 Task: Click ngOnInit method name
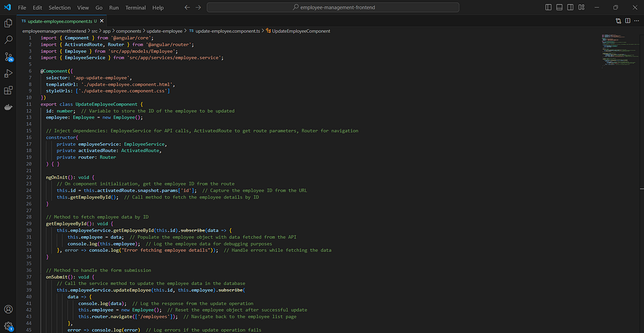(x=57, y=177)
